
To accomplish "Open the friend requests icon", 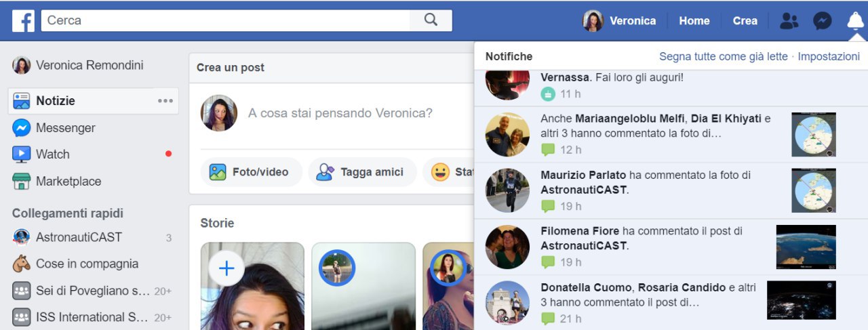I will pos(789,21).
